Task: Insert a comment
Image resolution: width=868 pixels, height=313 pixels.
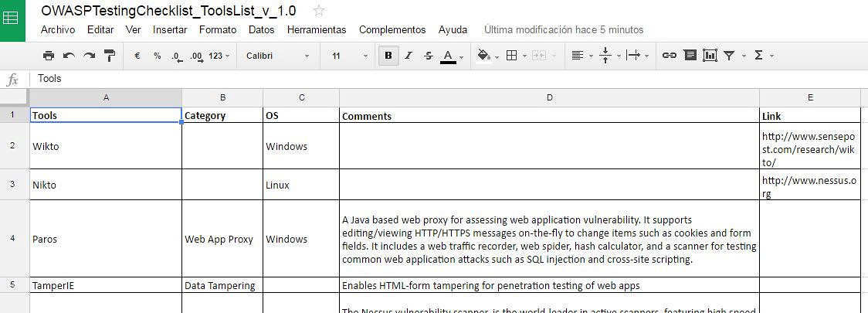Action: pyautogui.click(x=690, y=56)
